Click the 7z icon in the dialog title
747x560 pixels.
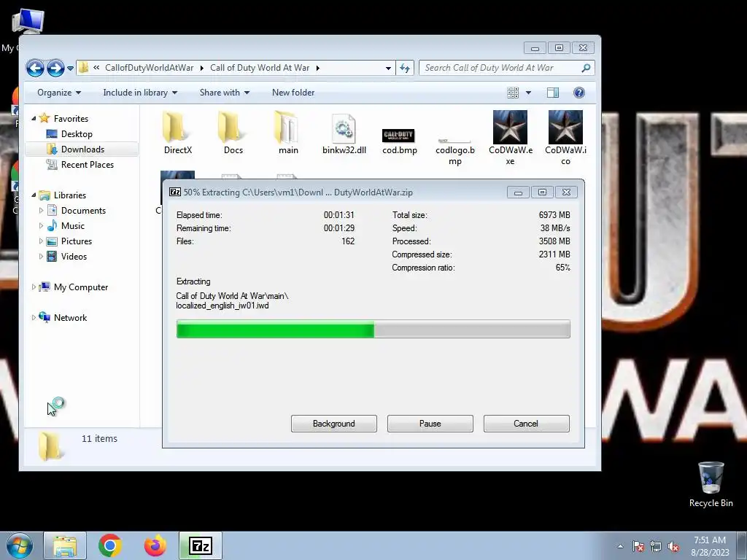(x=175, y=192)
